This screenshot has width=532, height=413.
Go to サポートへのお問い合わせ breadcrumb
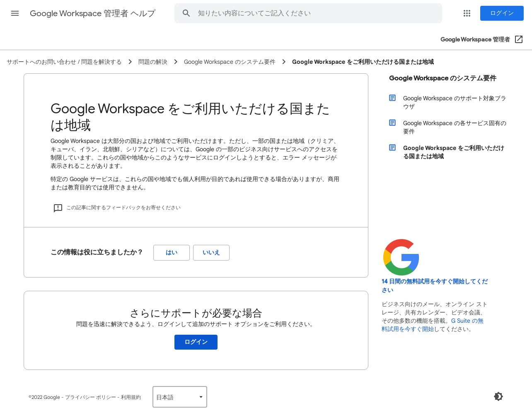(x=64, y=62)
